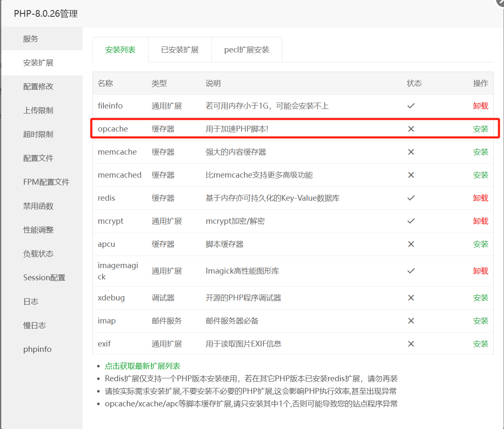504x429 pixels.
Task: Switch to the 已安装扩展 tab
Action: click(x=180, y=50)
